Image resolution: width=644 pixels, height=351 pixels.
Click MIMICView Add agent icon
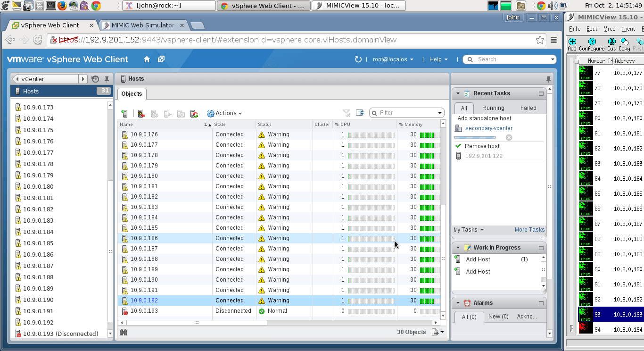572,45
